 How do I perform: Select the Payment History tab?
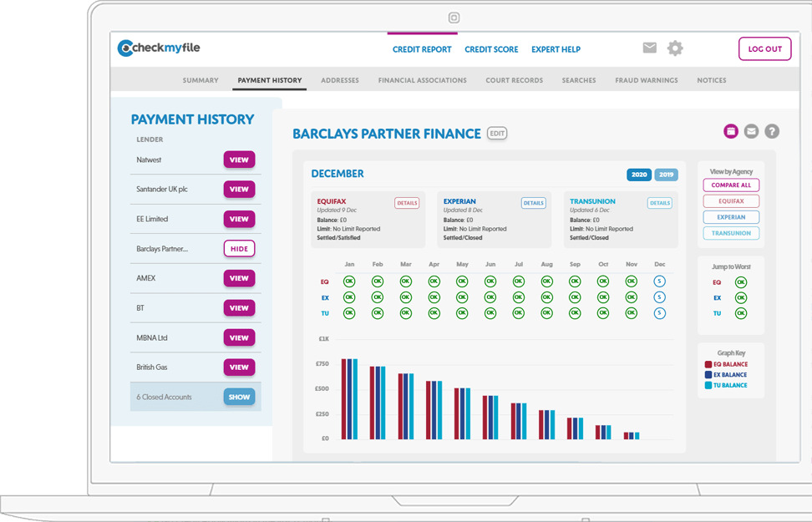(x=269, y=80)
